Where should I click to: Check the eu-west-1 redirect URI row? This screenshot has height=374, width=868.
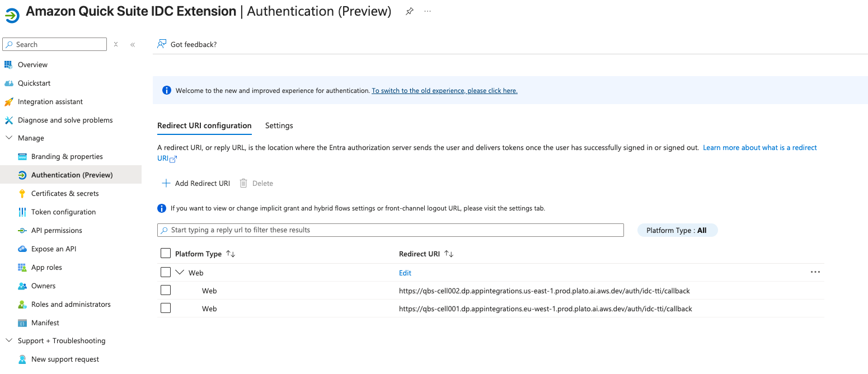166,308
